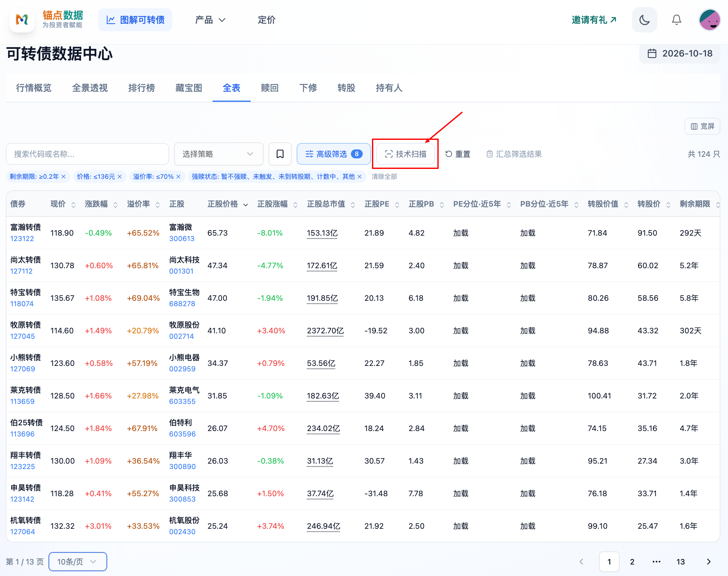This screenshot has width=728, height=576.
Task: Click 加载 in the 富瀚转债 PE分位 cell
Action: click(461, 233)
